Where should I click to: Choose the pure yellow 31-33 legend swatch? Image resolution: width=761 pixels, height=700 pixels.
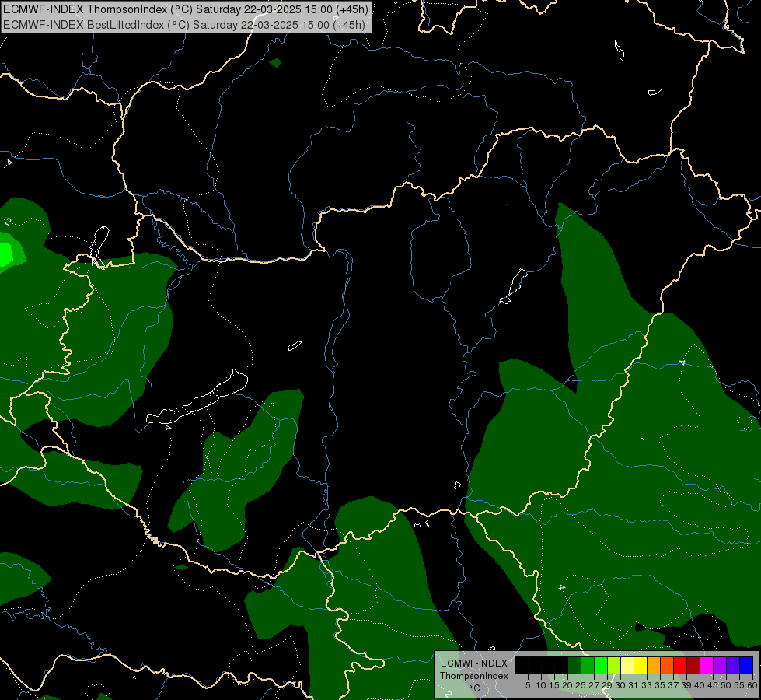click(641, 665)
